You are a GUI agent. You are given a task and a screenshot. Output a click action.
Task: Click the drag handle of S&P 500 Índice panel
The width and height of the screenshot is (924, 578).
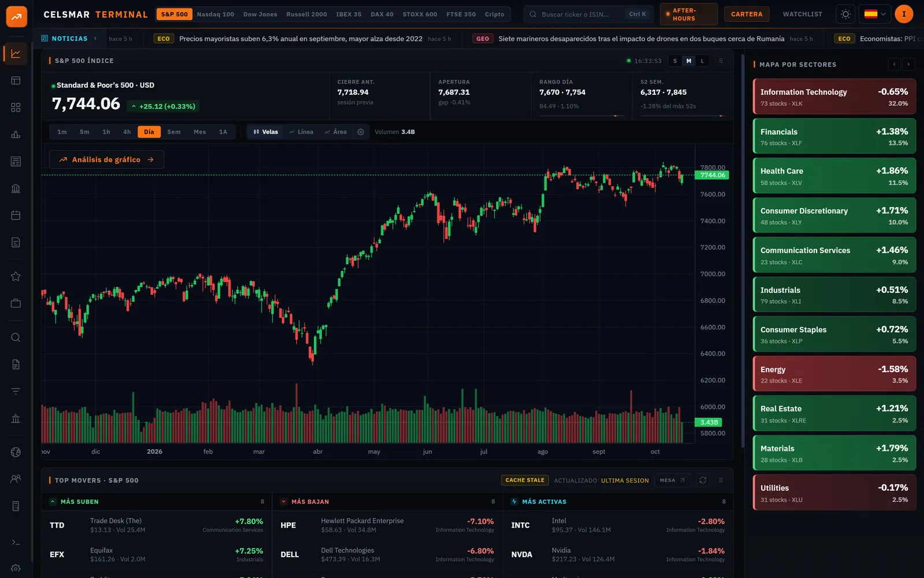click(721, 61)
